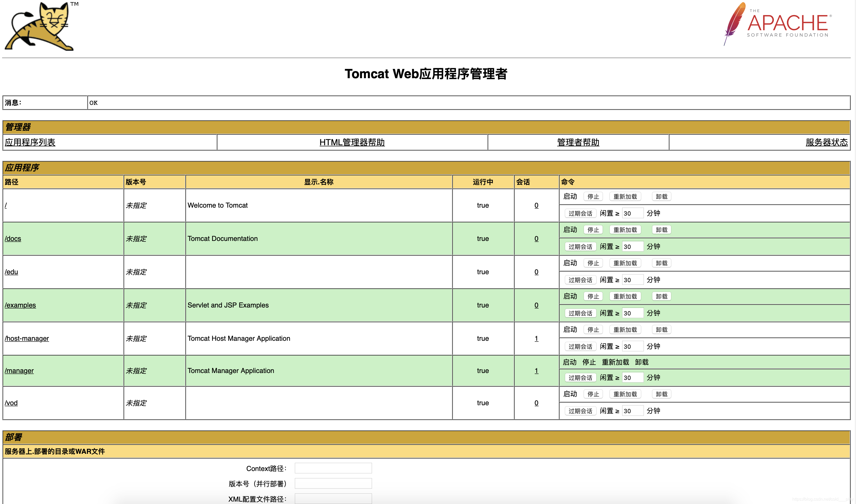Undeploy the /host-manager application
This screenshot has width=856, height=504.
661,329
